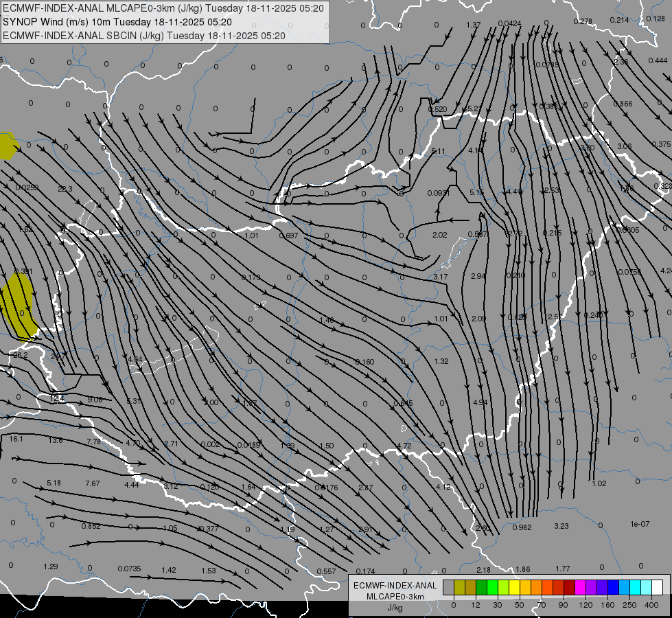This screenshot has height=618, width=672.
Task: Click the map value '7.78'
Action: [94, 442]
